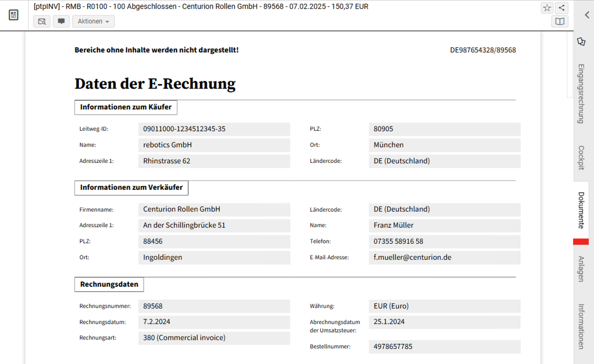Click the PLZ value 80905

point(444,129)
